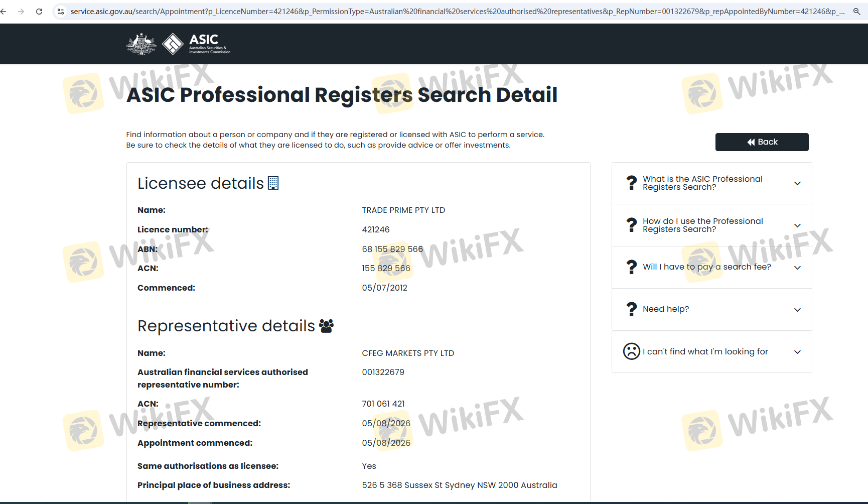Click the 'Representative commenced:' label
Screen dimensions: 868x504
point(199,423)
